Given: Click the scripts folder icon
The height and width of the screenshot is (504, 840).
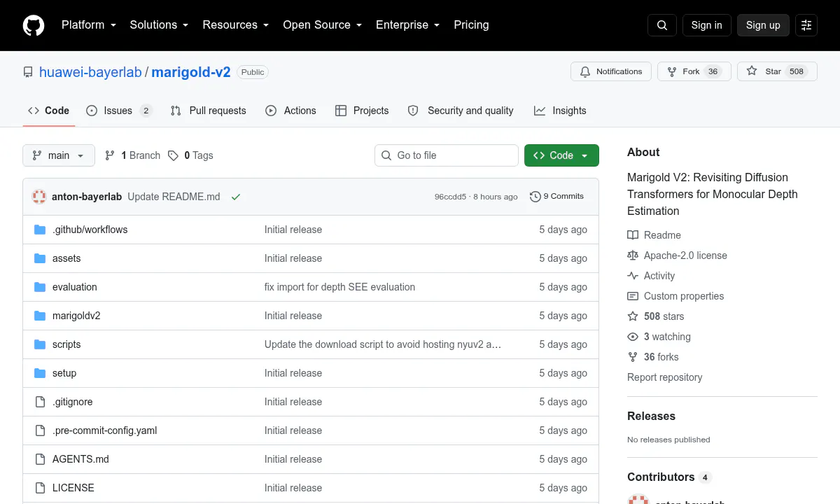Looking at the screenshot, I should [40, 344].
